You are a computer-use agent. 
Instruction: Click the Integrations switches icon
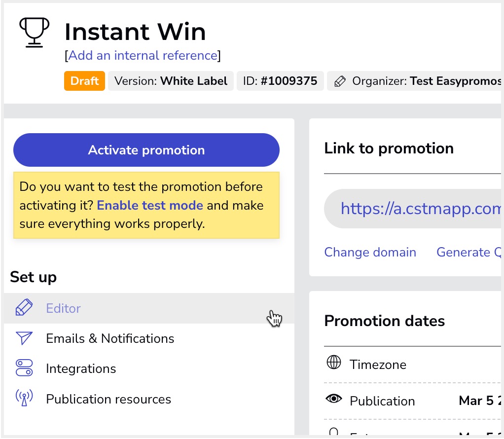[x=24, y=368]
